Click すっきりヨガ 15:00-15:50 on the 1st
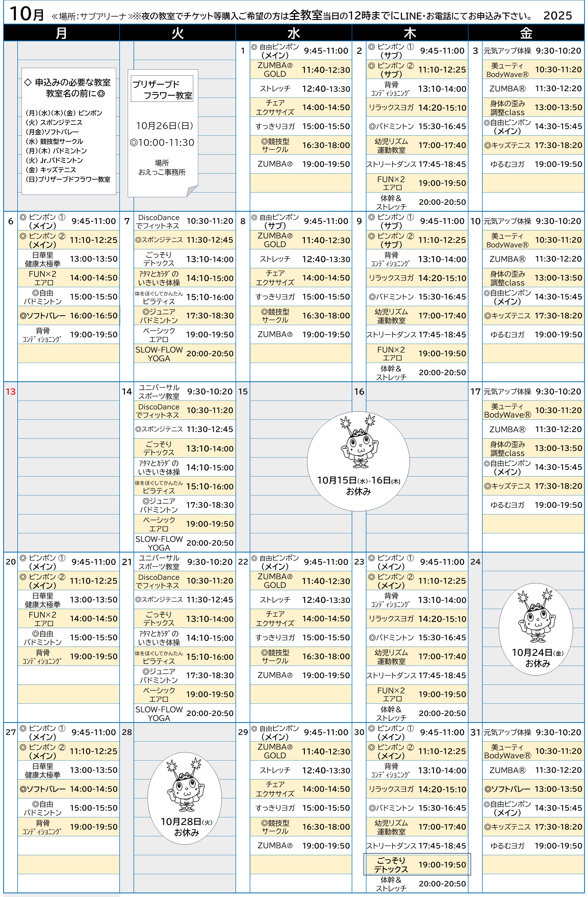 (x=301, y=126)
